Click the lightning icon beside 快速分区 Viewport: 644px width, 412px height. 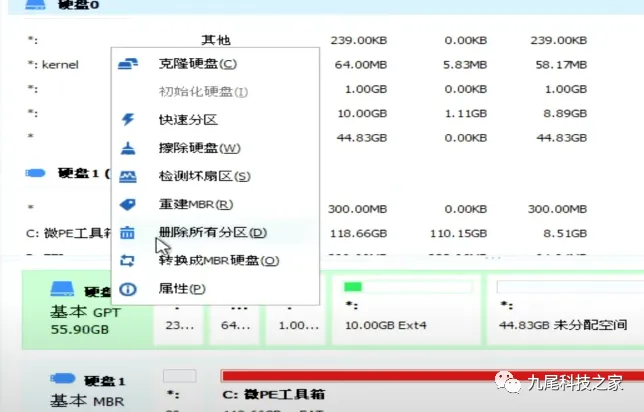point(128,120)
